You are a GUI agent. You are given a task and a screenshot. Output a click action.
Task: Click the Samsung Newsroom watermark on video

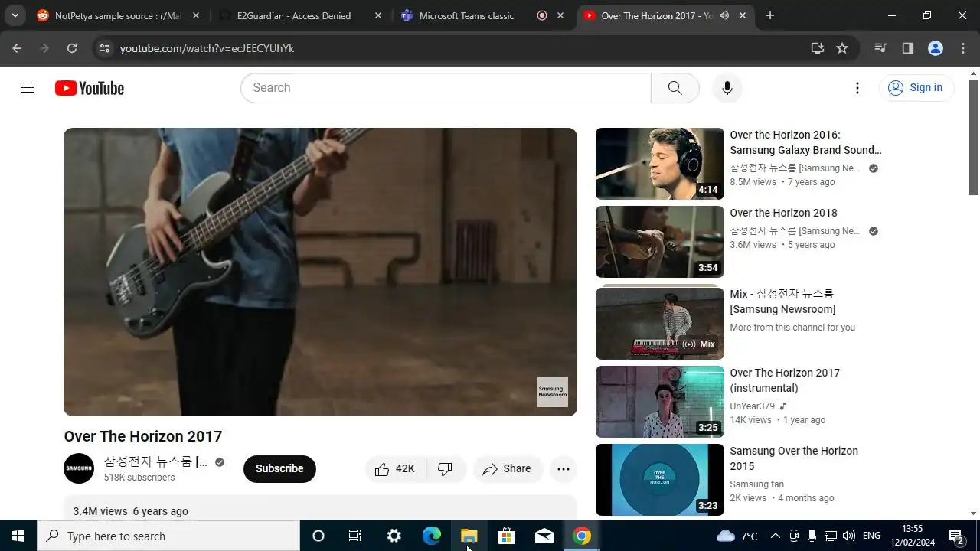pyautogui.click(x=553, y=392)
